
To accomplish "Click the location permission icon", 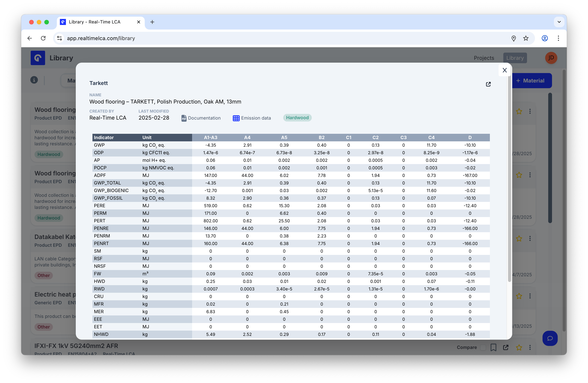I will click(514, 38).
